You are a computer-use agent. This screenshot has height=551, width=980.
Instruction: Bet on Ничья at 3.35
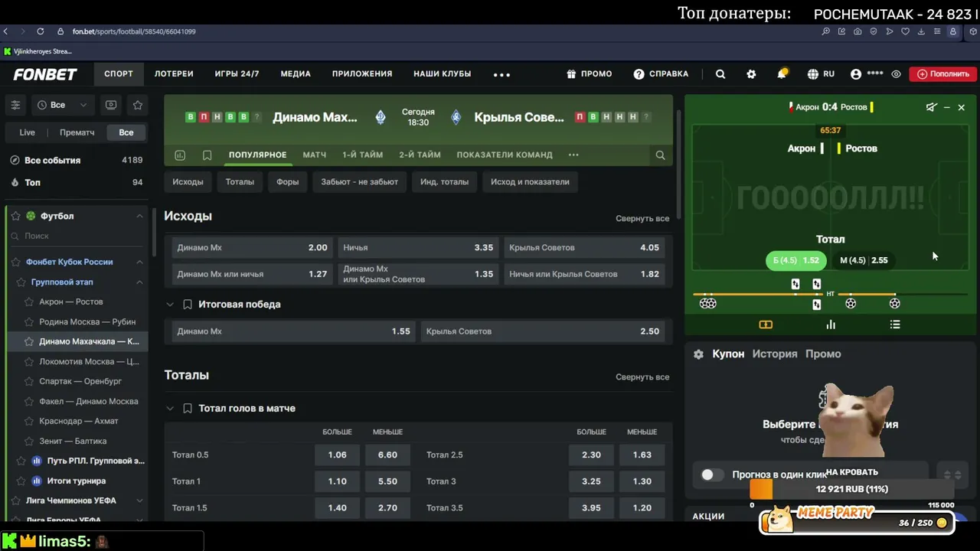tap(418, 248)
